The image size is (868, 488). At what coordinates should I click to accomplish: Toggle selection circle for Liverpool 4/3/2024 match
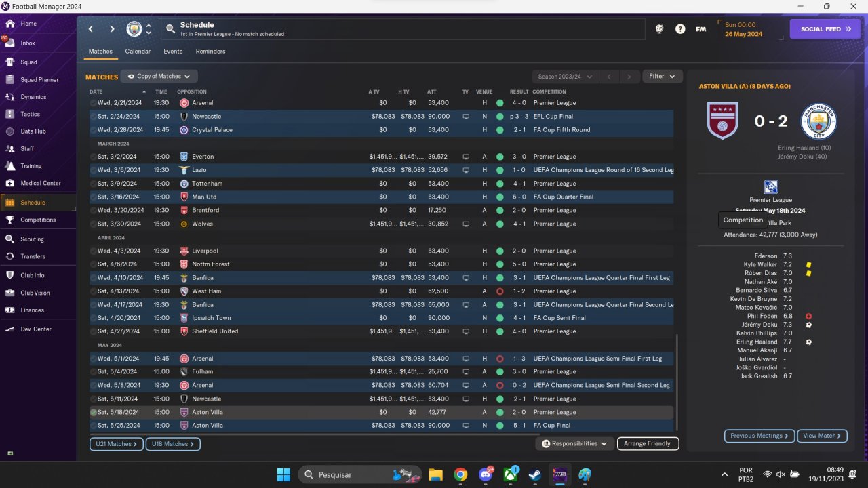94,251
